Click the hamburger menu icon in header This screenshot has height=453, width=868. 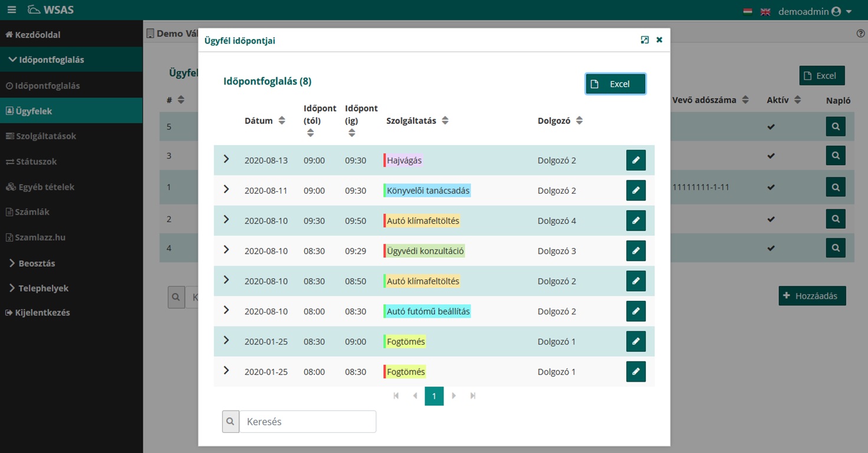12,11
